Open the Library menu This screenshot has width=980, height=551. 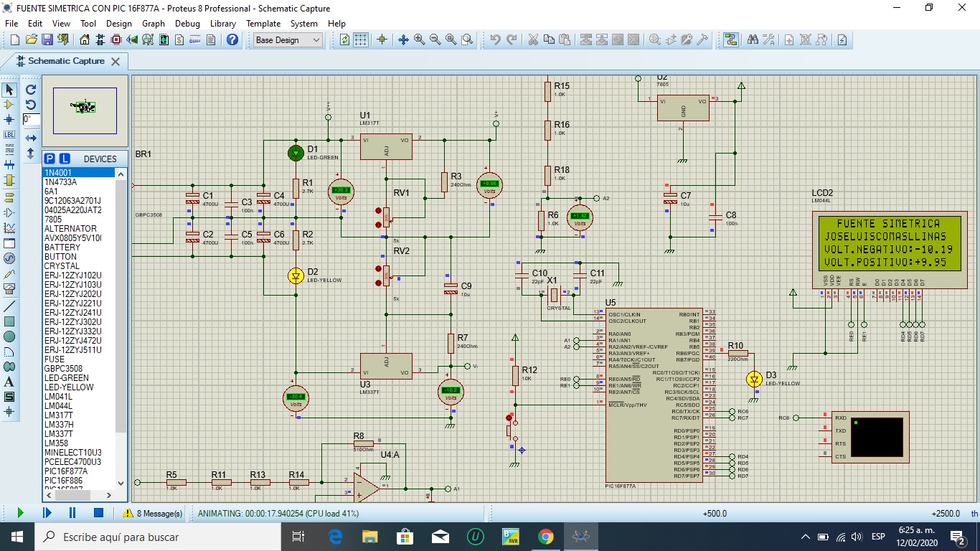tap(223, 24)
